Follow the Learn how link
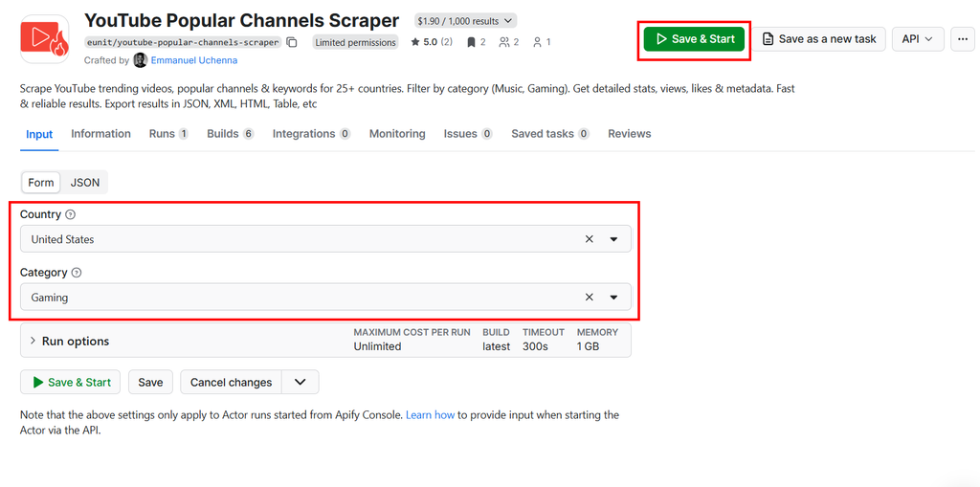 click(430, 414)
